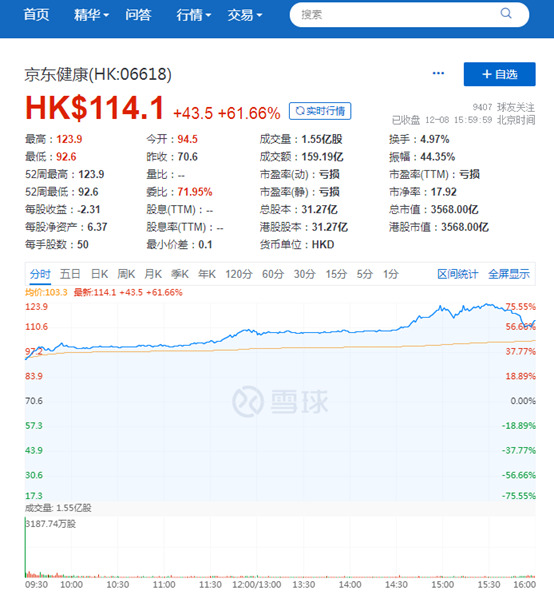Click the 市净率 value 17.92
The height and width of the screenshot is (602, 554).
(443, 192)
